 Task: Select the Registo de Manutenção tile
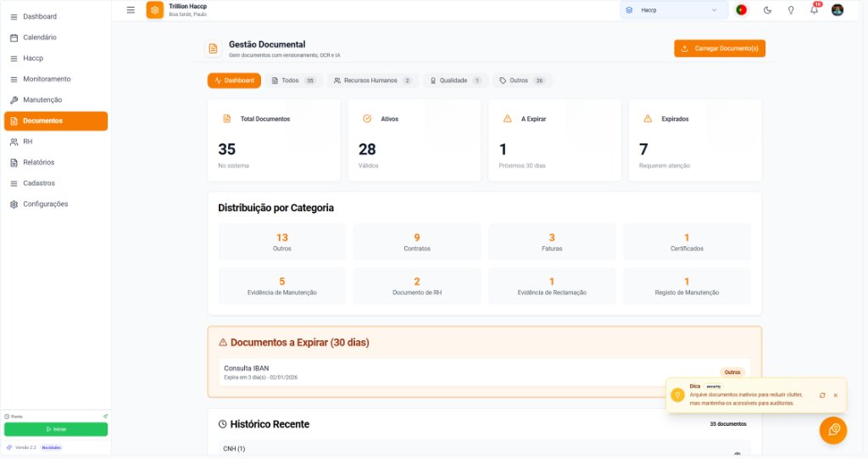click(x=687, y=286)
